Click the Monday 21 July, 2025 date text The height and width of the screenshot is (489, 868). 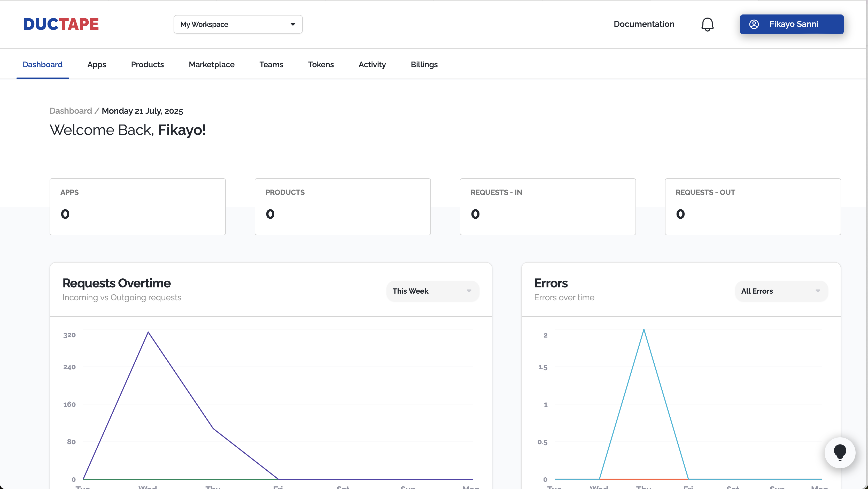click(142, 111)
